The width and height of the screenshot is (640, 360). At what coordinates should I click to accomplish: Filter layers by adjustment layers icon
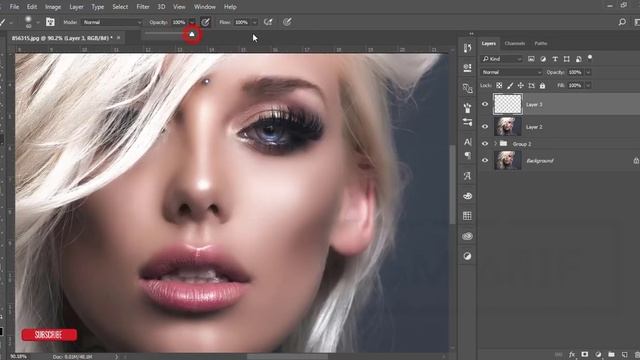[543, 59]
